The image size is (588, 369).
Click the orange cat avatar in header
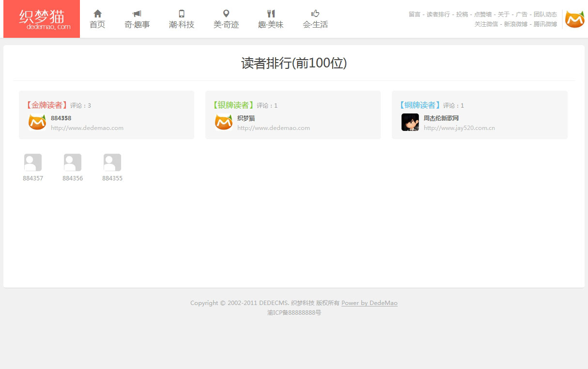point(574,19)
